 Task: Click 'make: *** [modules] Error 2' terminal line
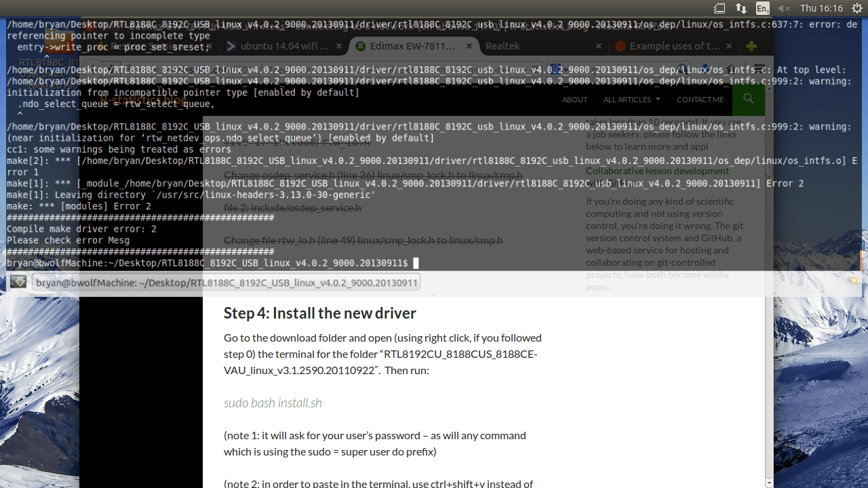tap(79, 206)
